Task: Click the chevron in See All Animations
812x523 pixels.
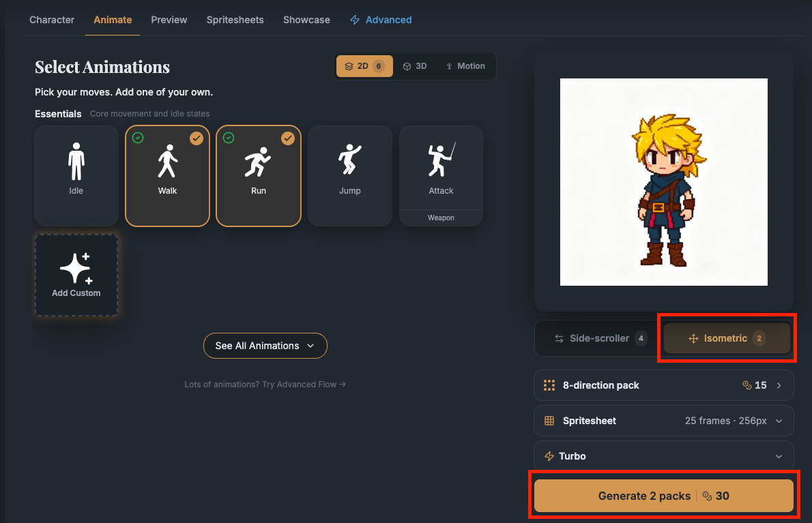Action: click(310, 346)
